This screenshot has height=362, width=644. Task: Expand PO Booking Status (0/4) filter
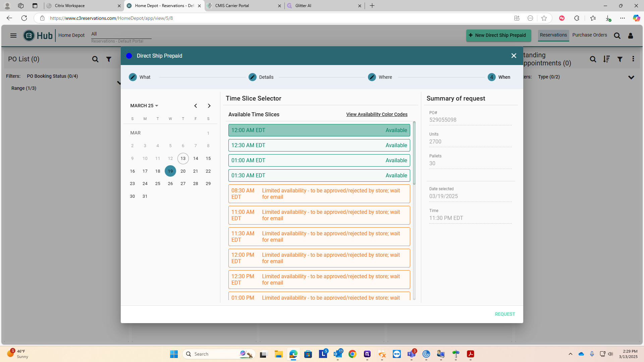tap(52, 76)
